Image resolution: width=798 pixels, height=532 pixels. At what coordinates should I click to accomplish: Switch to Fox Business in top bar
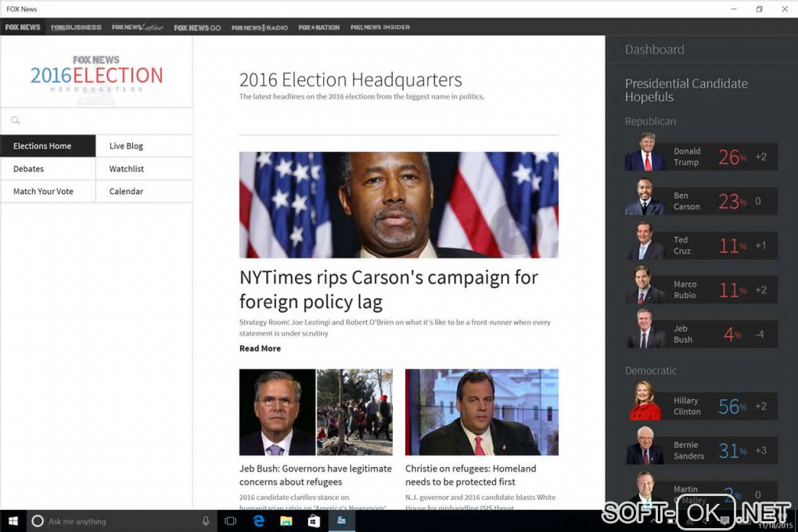77,27
